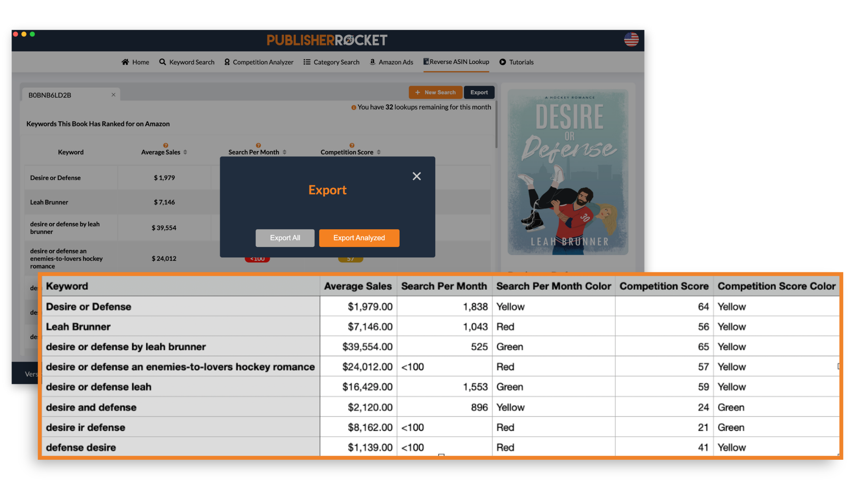Sort by Competition Score arrows
This screenshot has width=855, height=504.
379,152
